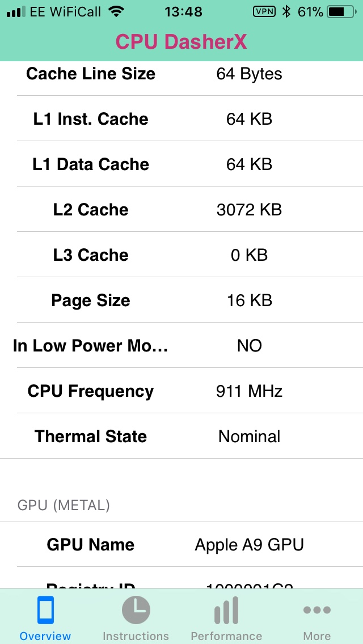
Task: Tap the In Low Power Mode row
Action: pyautogui.click(x=181, y=345)
